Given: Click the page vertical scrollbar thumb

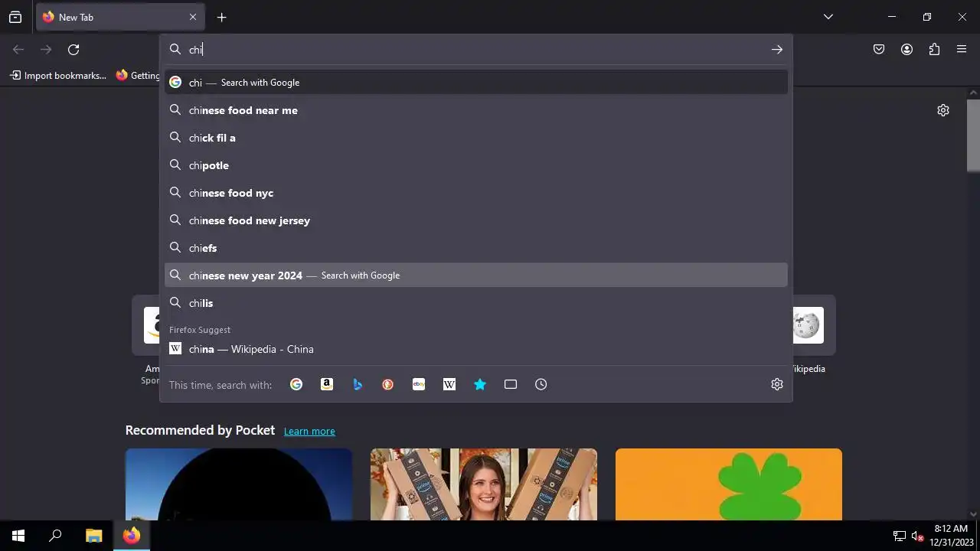Looking at the screenshot, I should 973,135.
